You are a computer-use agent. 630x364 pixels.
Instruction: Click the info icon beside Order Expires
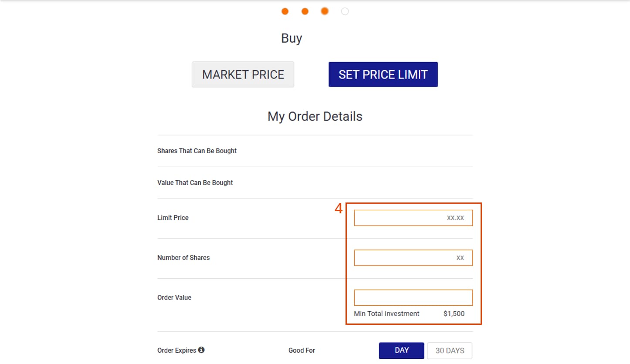click(201, 350)
